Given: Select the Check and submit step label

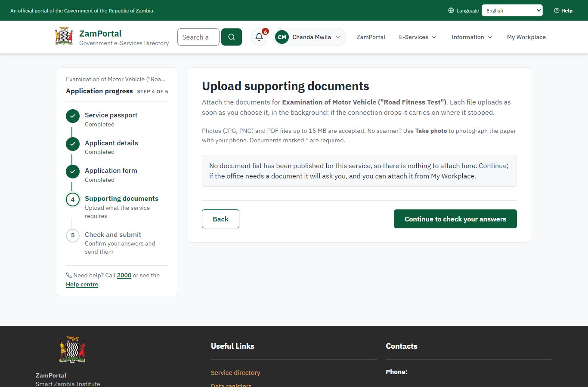Looking at the screenshot, I should (x=113, y=235).
